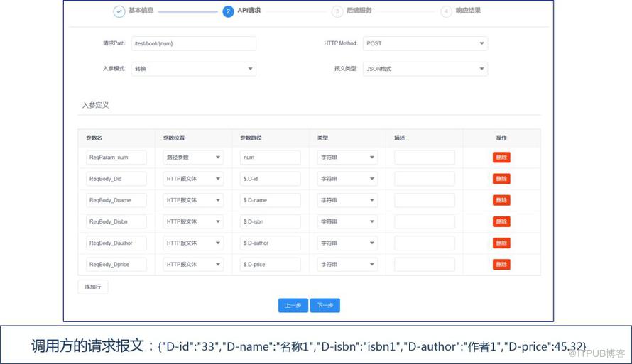Open the HTTP报文体 dropdown in ReqBody_Dauthor row
The width and height of the screenshot is (632, 364).
193,243
